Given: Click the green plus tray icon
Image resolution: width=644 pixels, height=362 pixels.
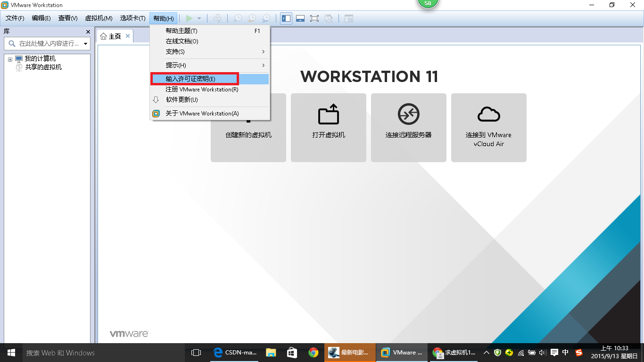Looking at the screenshot, I should (509, 353).
